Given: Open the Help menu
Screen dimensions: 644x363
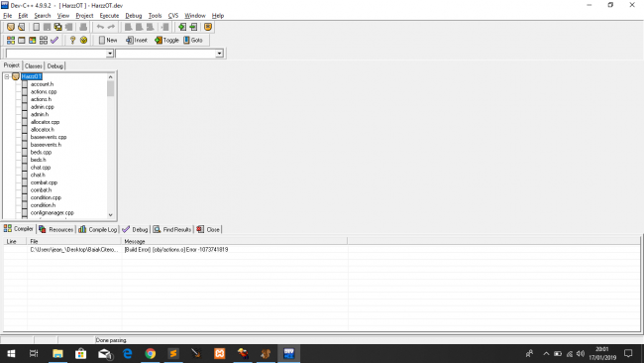Looking at the screenshot, I should tap(218, 16).
